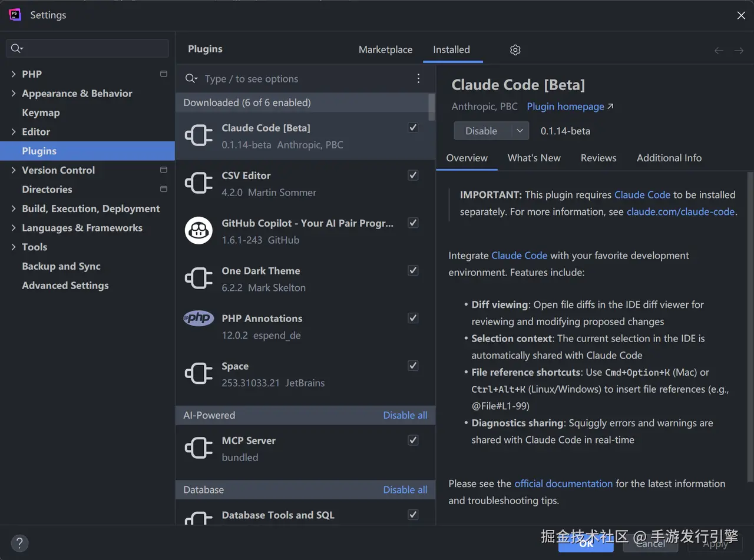Expand the Editor settings node
The height and width of the screenshot is (560, 754).
point(14,132)
